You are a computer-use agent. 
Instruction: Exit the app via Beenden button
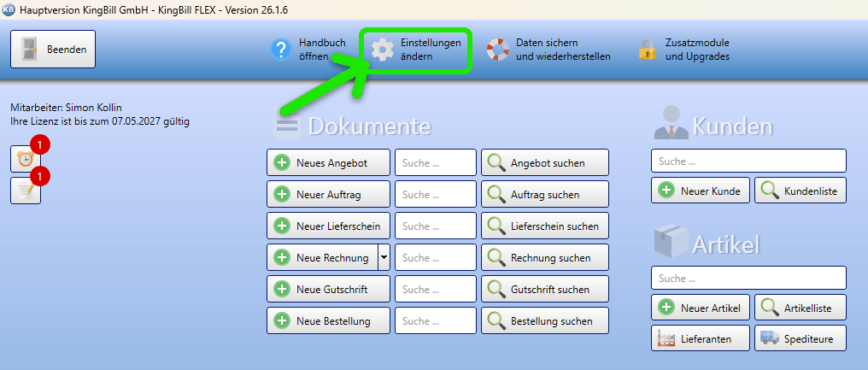tap(53, 50)
